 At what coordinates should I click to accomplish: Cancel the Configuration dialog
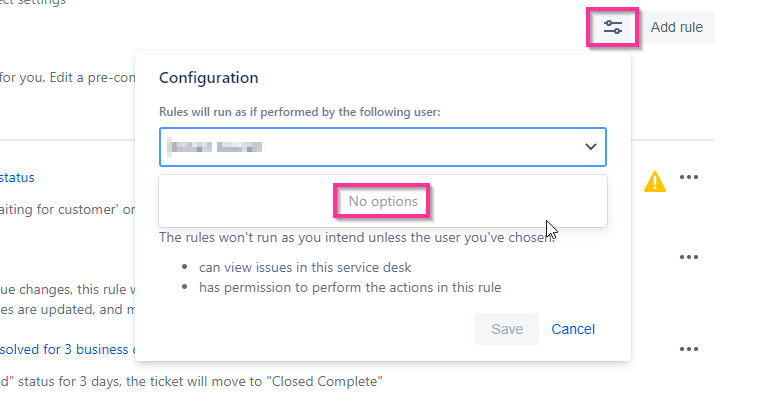[x=573, y=329]
